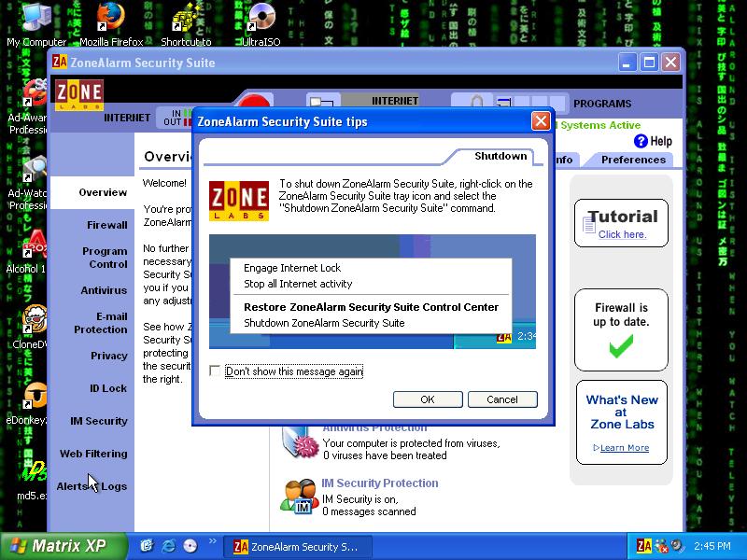
Task: Click the ZoneAlarm Security Suite taskbar button
Action: coord(296,547)
